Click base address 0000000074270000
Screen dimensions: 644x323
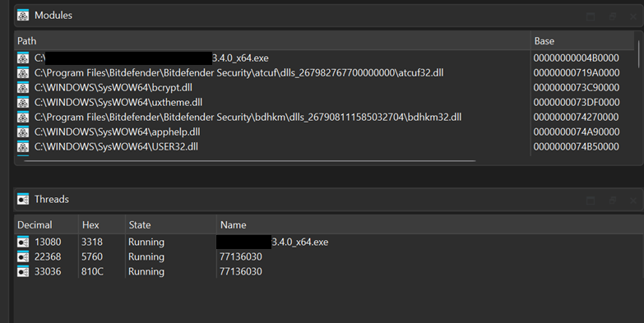(576, 117)
